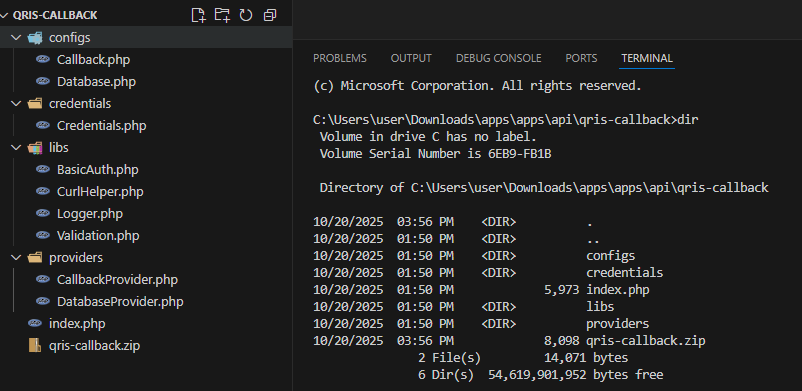Click the PHP icon beside CallbackProvider.php

(x=43, y=279)
